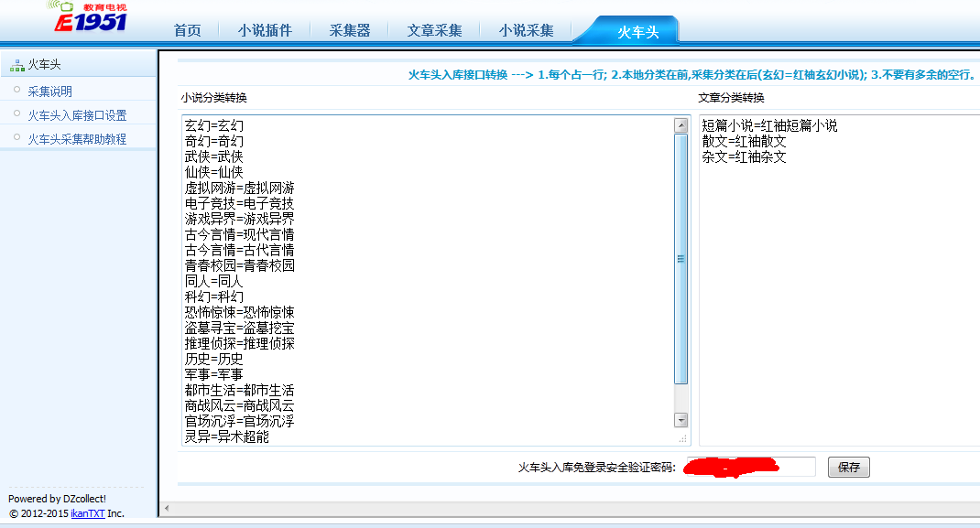Click the ikanTXT footer link

pyautogui.click(x=88, y=513)
